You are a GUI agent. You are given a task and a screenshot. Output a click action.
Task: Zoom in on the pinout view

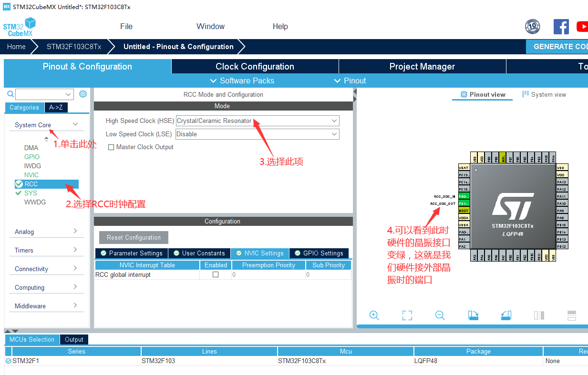tap(374, 315)
